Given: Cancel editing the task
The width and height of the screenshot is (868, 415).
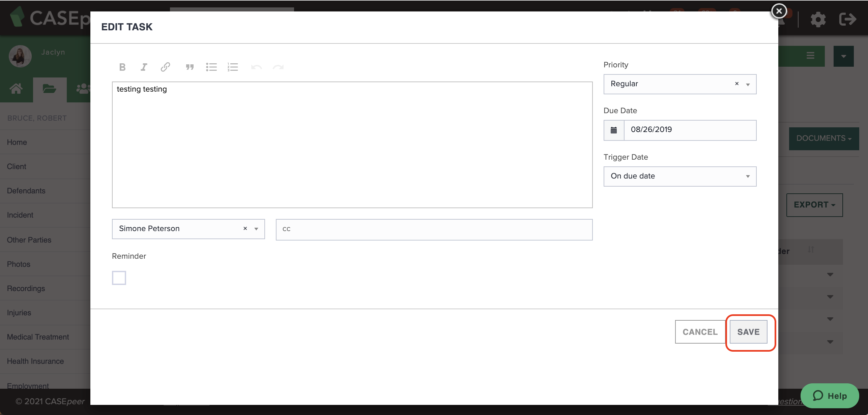Looking at the screenshot, I should point(700,331).
